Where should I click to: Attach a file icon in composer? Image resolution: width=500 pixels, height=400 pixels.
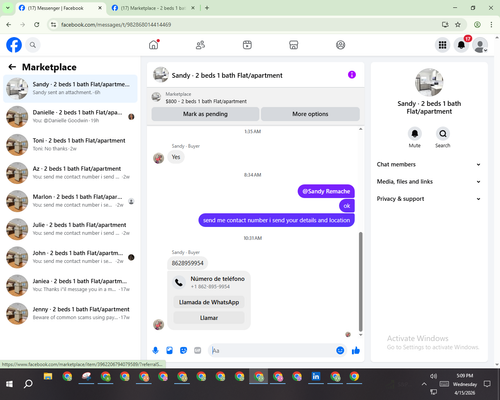(x=169, y=350)
